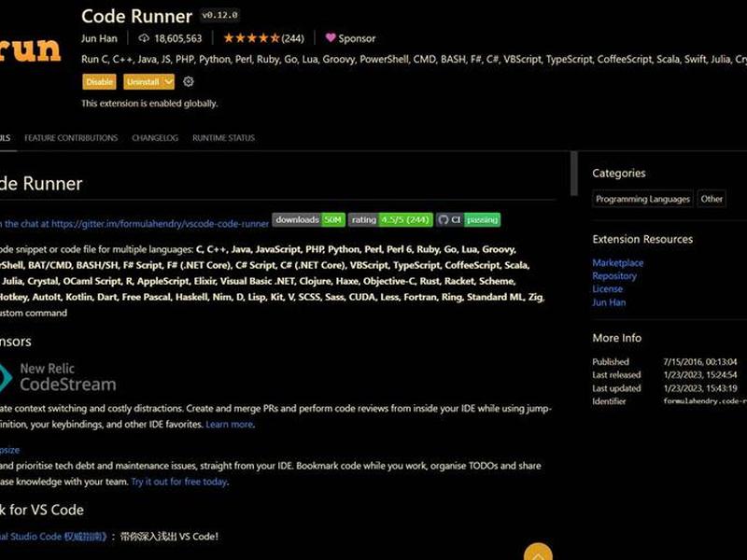Select the Other category tag
This screenshot has width=747, height=560.
(712, 199)
